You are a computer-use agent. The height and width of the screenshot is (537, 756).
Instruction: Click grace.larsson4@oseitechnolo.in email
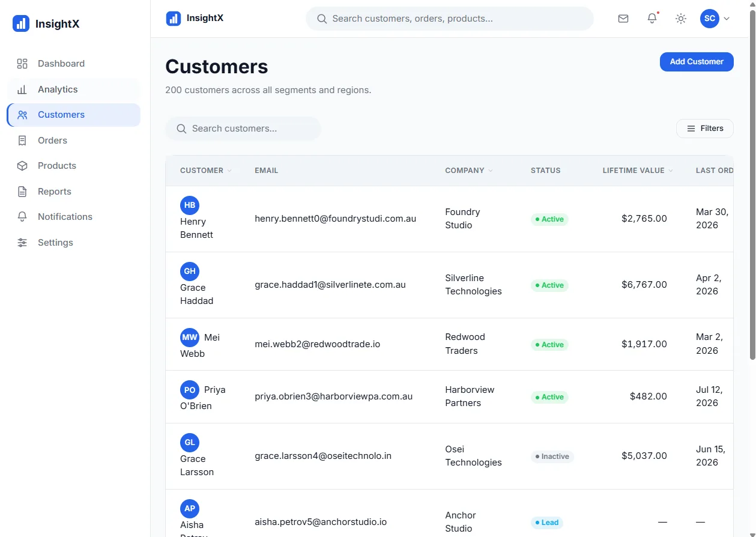tap(323, 456)
